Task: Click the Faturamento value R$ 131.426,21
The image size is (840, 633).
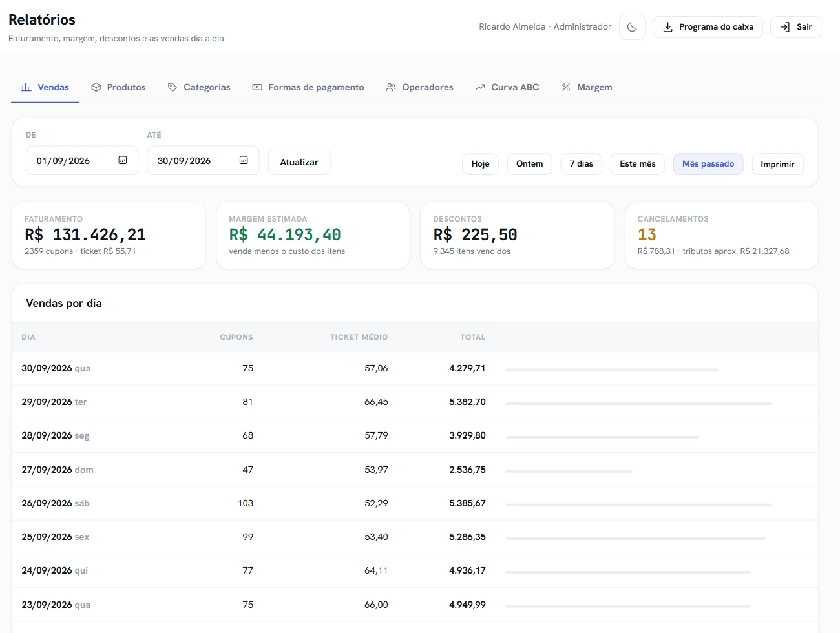Action: [x=85, y=234]
